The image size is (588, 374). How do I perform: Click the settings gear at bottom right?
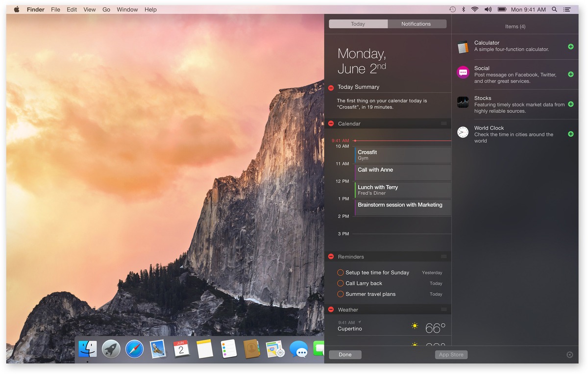tap(569, 354)
